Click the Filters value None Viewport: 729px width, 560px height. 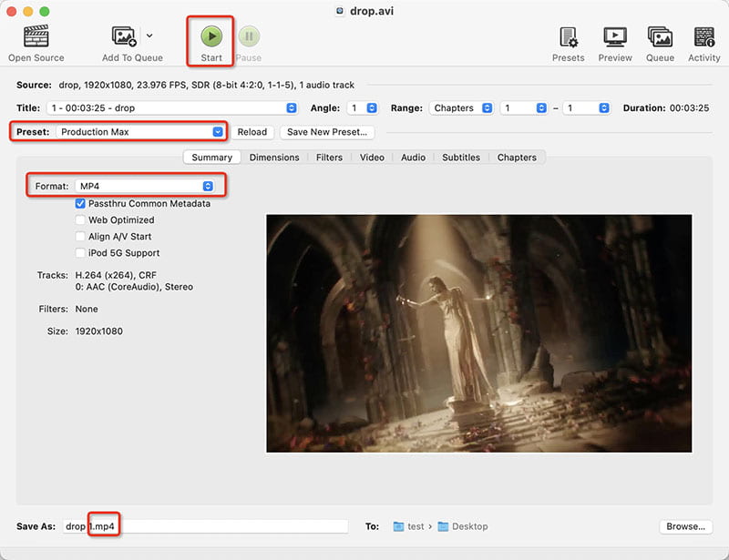[x=87, y=309]
